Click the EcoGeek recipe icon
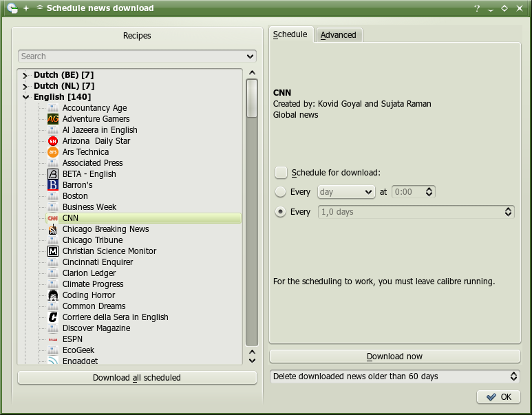 pyautogui.click(x=53, y=350)
